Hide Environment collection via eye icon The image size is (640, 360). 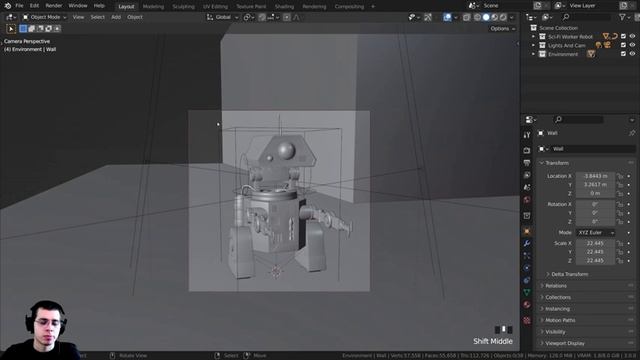click(x=632, y=54)
